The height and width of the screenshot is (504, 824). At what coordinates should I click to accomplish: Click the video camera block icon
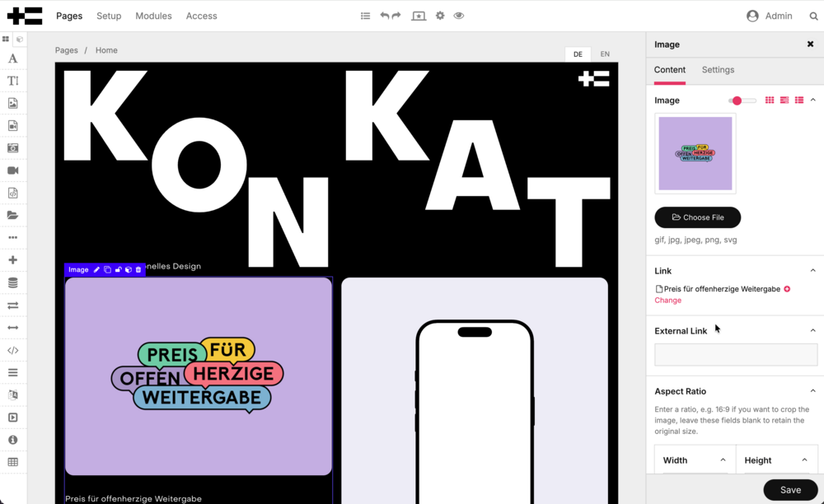(12, 170)
